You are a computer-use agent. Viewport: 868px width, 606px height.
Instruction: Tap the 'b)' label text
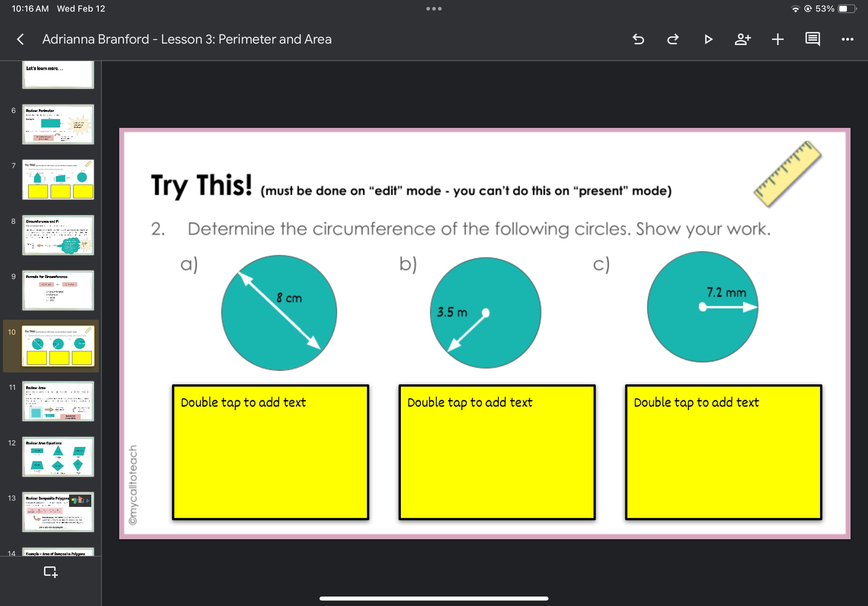click(x=408, y=264)
